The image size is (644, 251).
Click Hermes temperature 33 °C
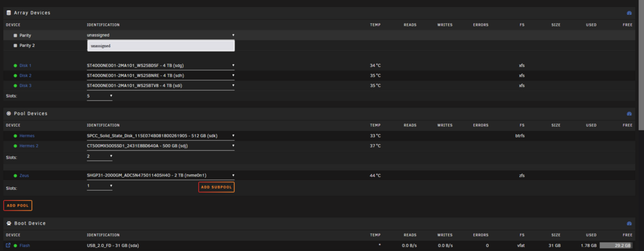[x=375, y=136]
